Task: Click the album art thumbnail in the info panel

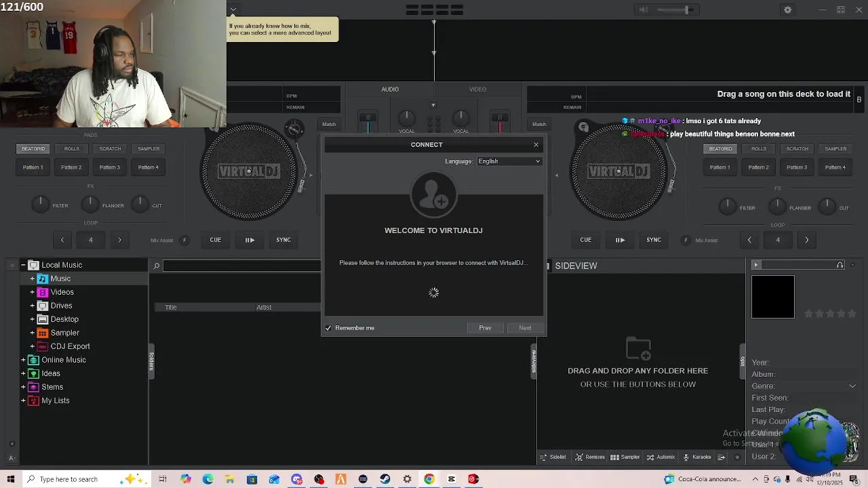Action: coord(773,297)
